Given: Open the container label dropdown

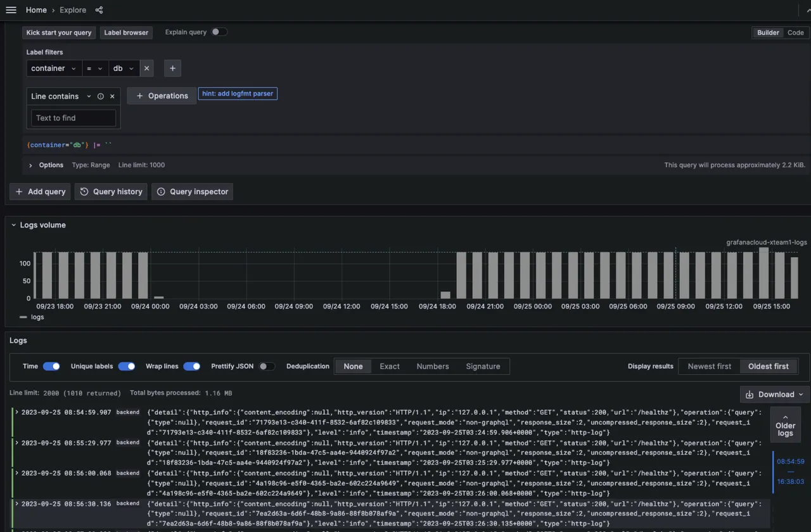Looking at the screenshot, I should tap(54, 68).
